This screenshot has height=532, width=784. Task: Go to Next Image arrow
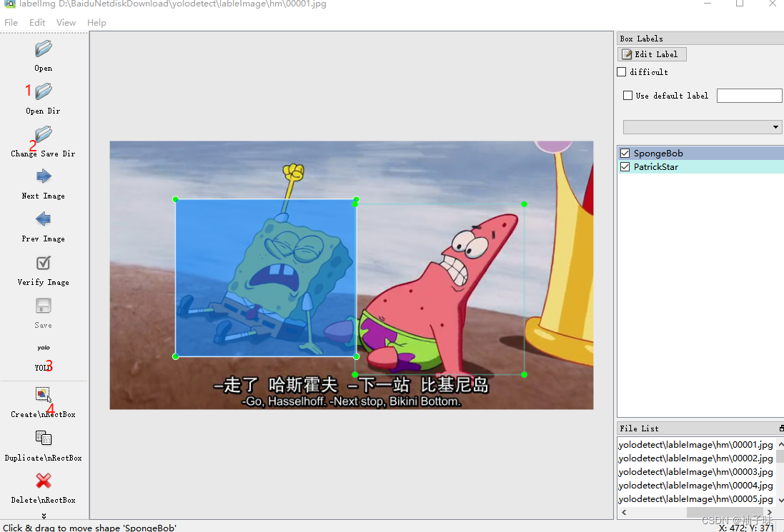(x=44, y=176)
